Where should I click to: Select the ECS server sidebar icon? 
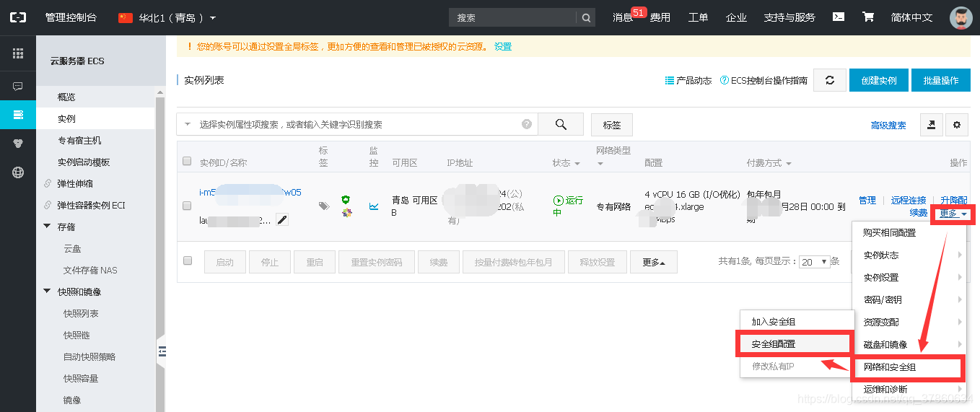[x=18, y=115]
